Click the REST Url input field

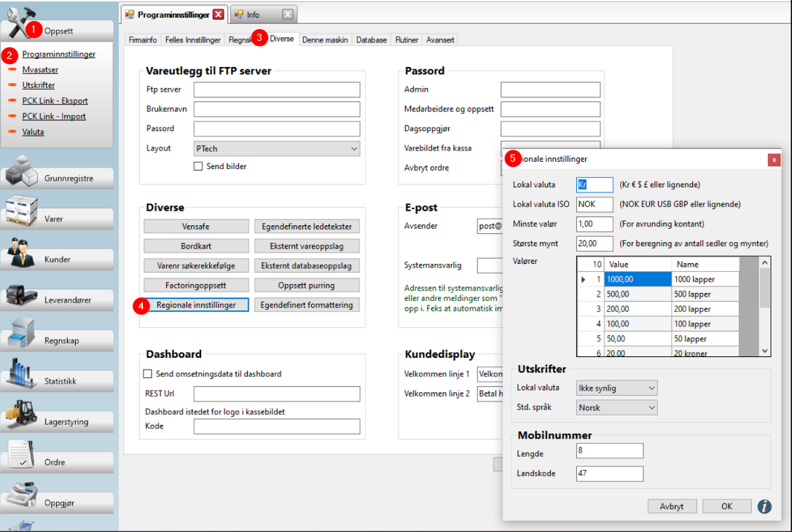pyautogui.click(x=277, y=394)
